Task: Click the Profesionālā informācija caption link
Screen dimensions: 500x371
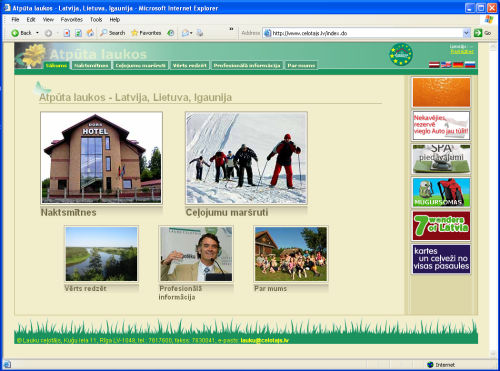Action: point(180,293)
